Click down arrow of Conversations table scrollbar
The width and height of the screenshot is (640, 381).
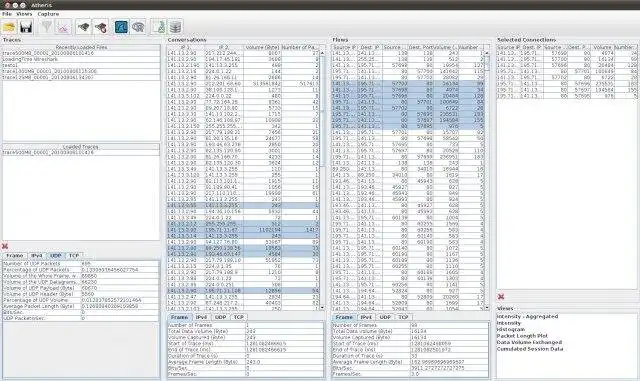[322, 307]
